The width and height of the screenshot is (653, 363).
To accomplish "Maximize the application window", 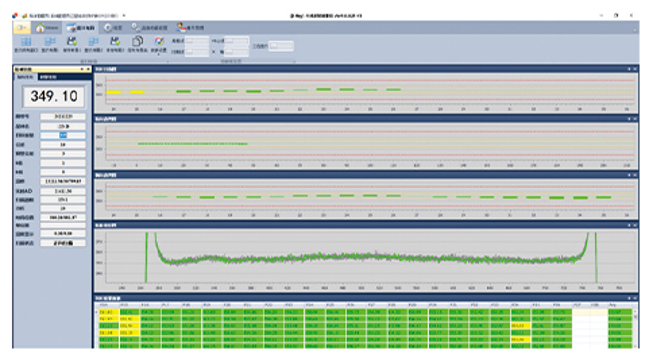I will click(616, 15).
